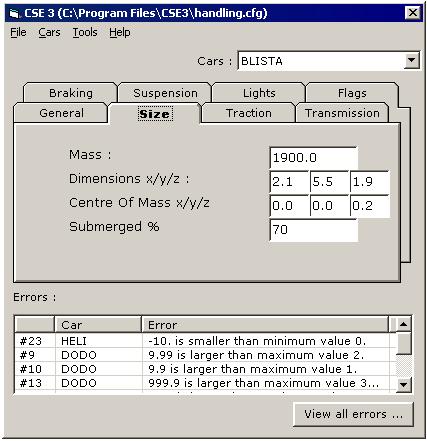Viewport: 427px width, 441px height.
Task: Click the errors list scrollbar thumb
Action: 404,343
